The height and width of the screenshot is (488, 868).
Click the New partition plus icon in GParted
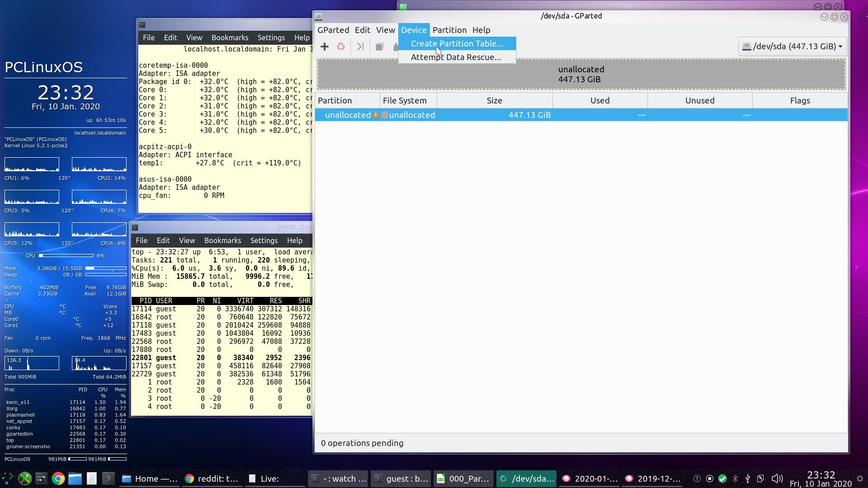[x=325, y=47]
